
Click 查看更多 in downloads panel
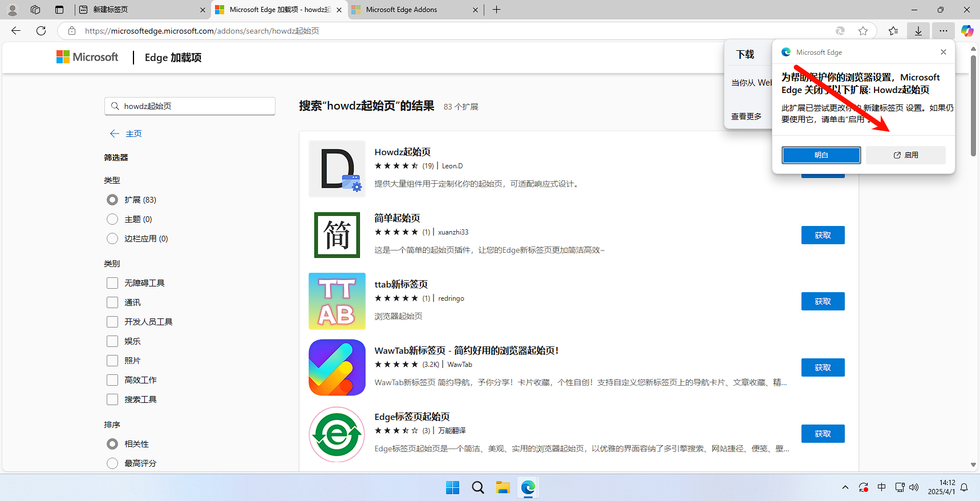[x=746, y=116]
